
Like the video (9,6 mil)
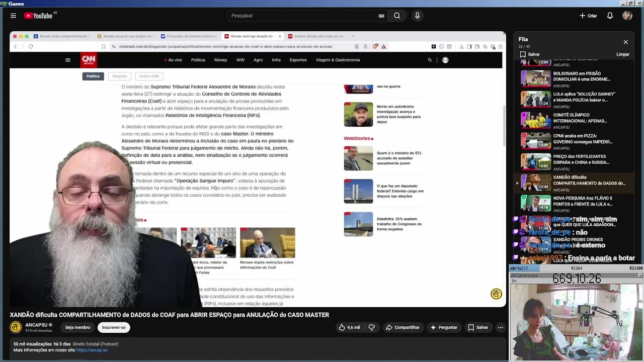349,327
